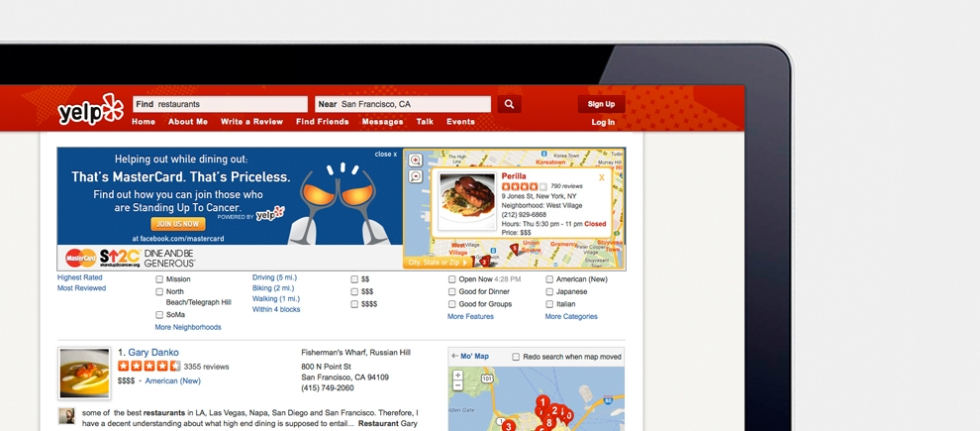980x431 pixels.
Task: Check the Japanese category filter
Action: pos(549,292)
